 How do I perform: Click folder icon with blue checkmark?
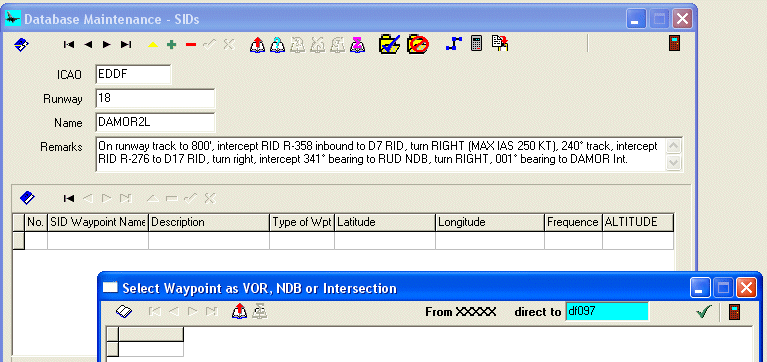coord(390,44)
